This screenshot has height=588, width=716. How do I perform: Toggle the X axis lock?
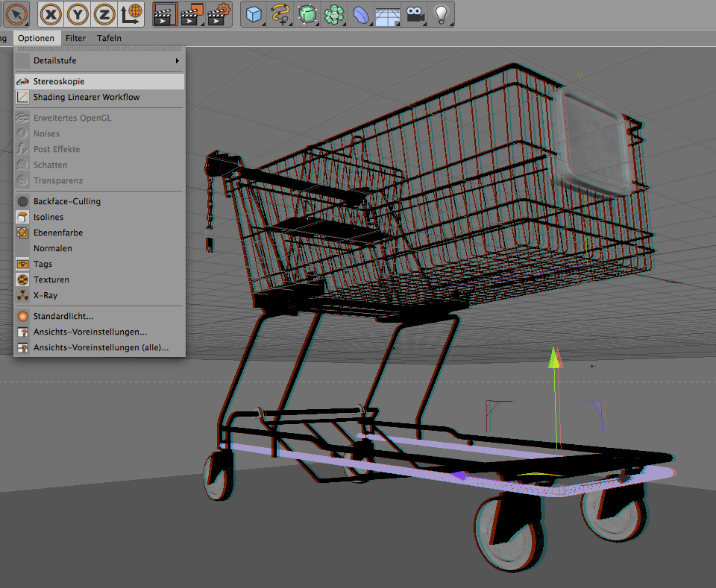[51, 13]
